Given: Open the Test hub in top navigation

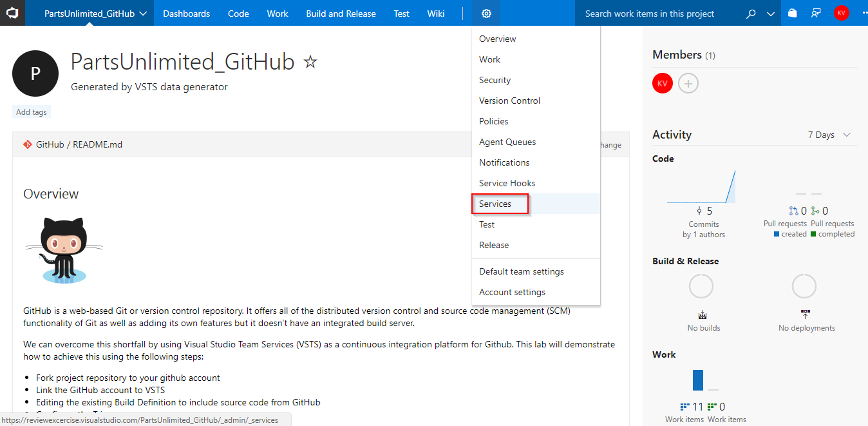Looking at the screenshot, I should tap(401, 14).
